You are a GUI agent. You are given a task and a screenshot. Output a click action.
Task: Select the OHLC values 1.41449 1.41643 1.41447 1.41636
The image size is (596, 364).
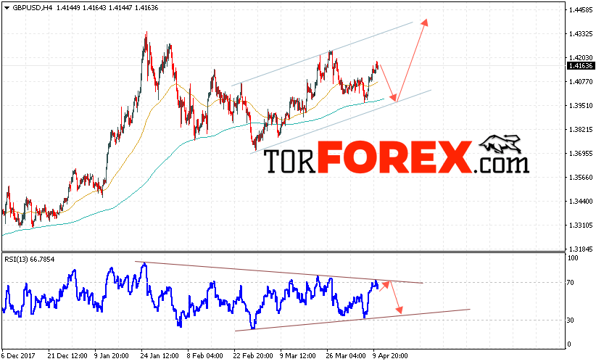(107, 8)
